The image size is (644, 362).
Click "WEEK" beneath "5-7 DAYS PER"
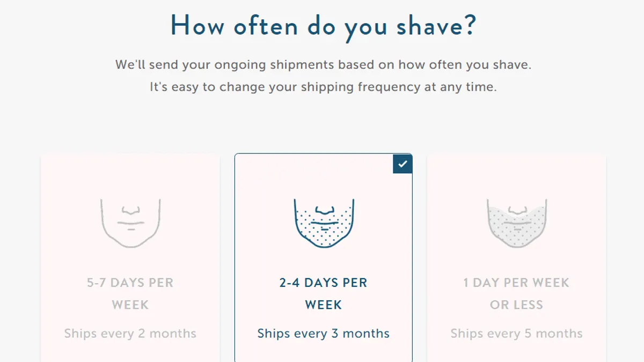[130, 305]
